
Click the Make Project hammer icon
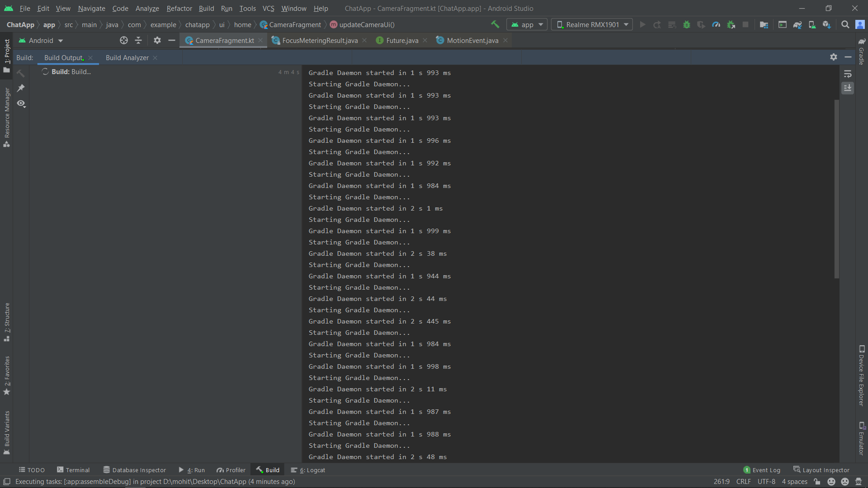click(x=495, y=24)
